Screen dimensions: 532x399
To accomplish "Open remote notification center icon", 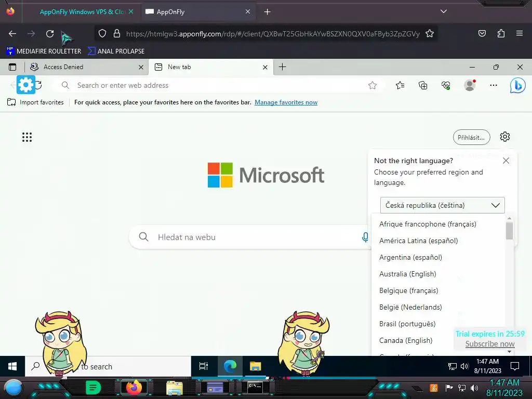I will pos(515,366).
